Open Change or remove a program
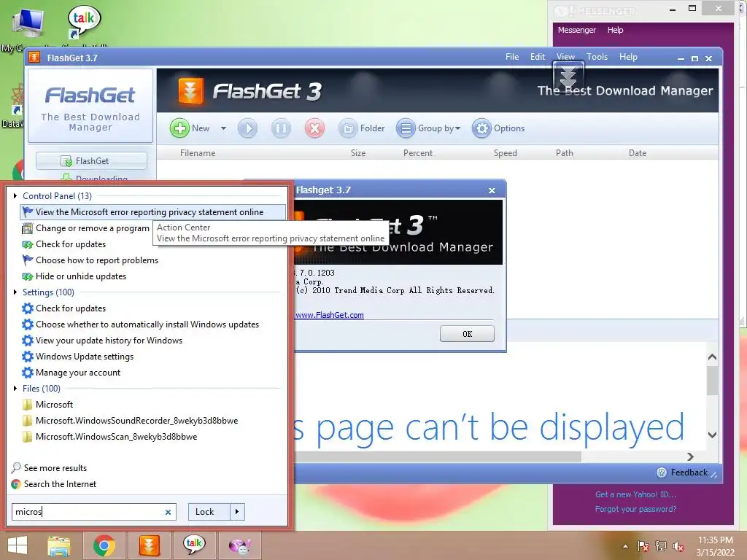747x560 pixels. pyautogui.click(x=86, y=228)
